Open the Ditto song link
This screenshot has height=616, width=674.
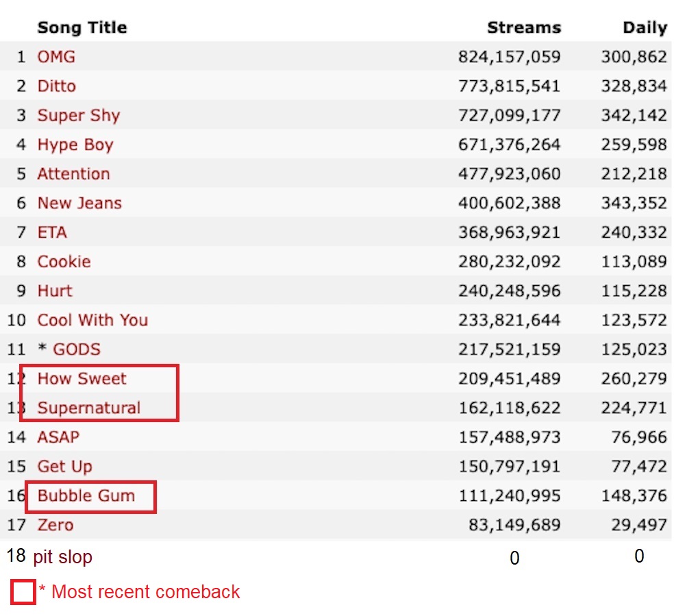[57, 86]
